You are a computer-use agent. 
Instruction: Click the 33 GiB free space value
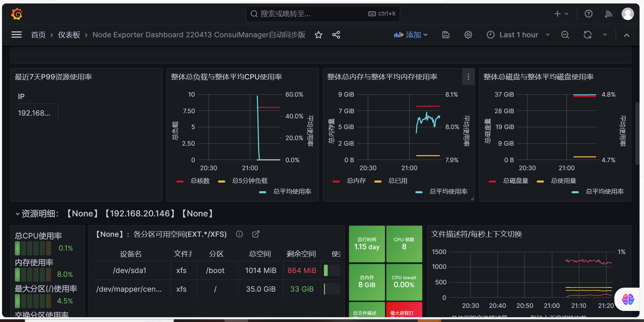302,289
